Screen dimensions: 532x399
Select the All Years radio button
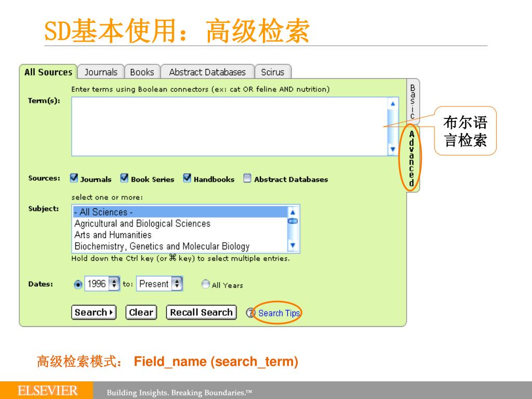tap(205, 284)
